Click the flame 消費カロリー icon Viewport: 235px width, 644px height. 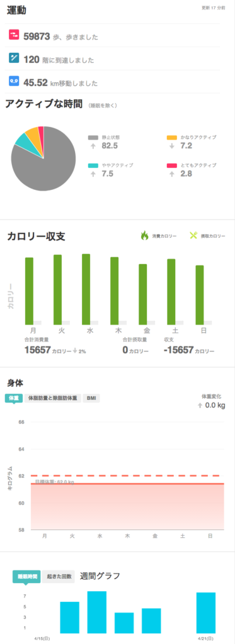pos(144,236)
